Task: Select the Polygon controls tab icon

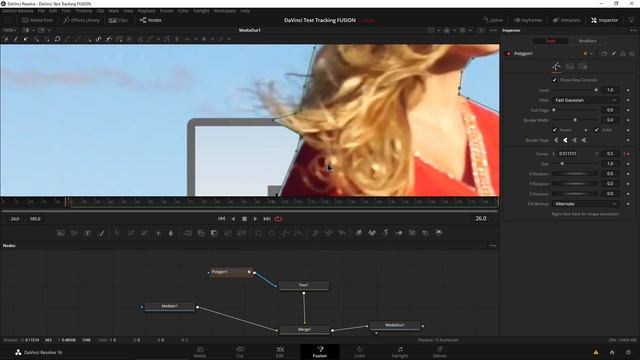Action: (x=556, y=67)
